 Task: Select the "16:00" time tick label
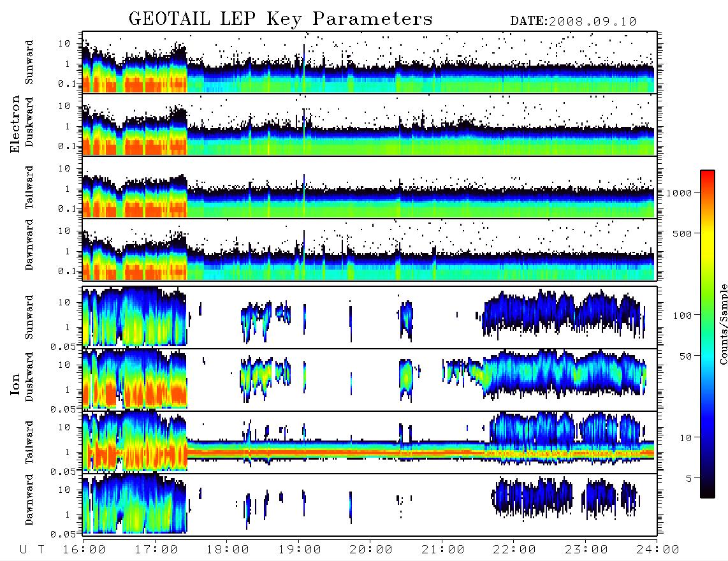[84, 550]
